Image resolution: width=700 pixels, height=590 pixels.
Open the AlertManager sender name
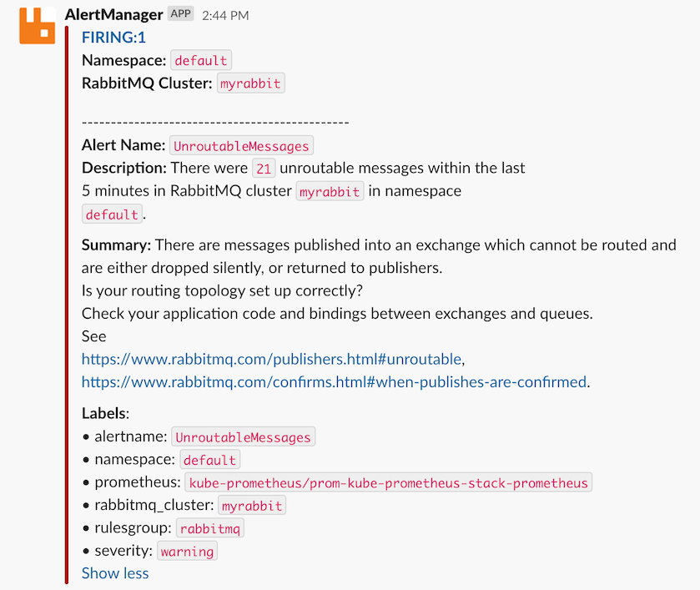tap(113, 14)
